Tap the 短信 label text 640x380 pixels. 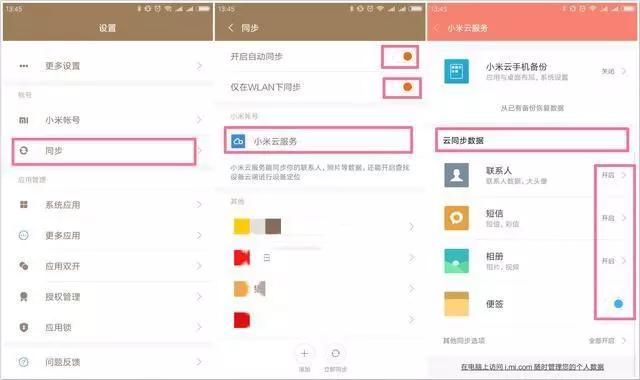coord(494,213)
